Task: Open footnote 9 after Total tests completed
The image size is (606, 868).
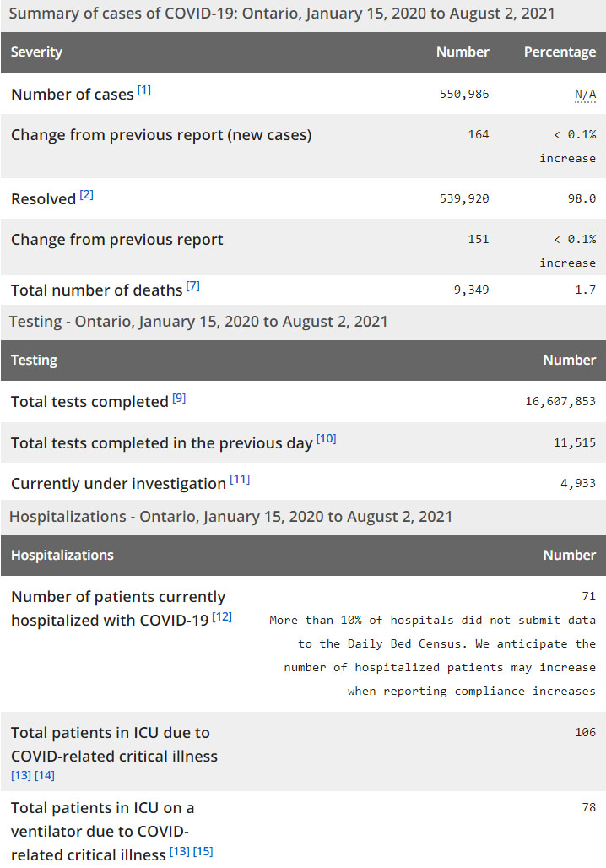Action: pyautogui.click(x=179, y=398)
